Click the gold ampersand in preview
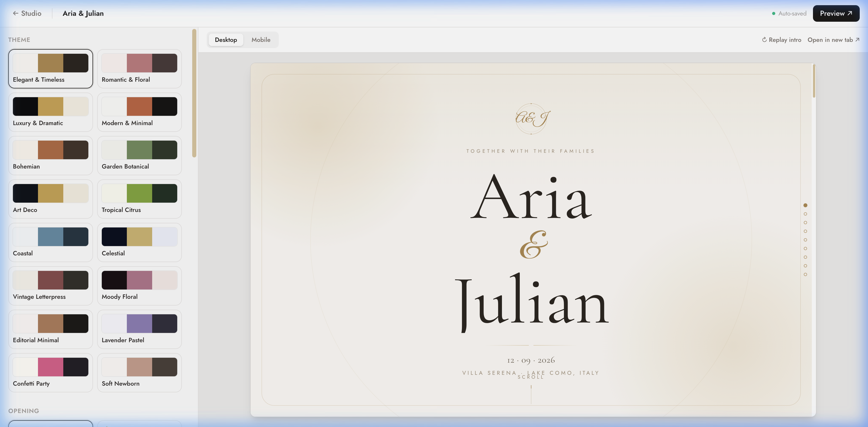 coord(533,245)
